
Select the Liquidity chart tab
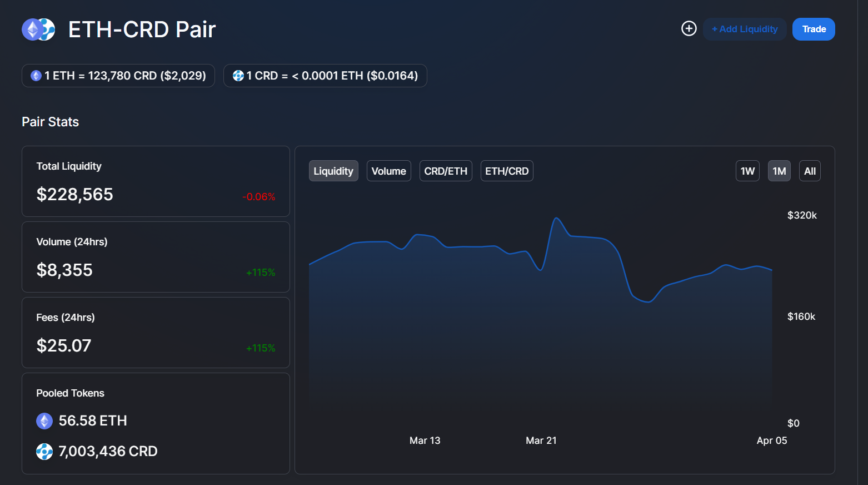point(333,171)
